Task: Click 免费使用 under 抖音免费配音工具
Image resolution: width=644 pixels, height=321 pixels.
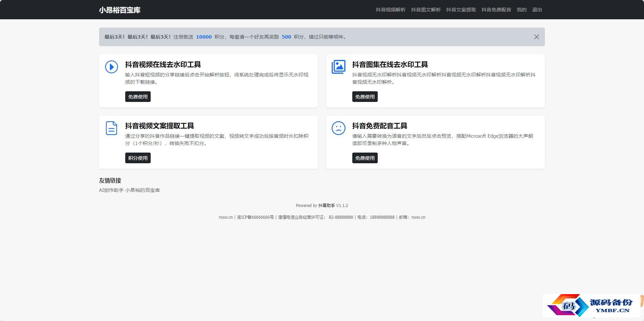Action: point(365,158)
